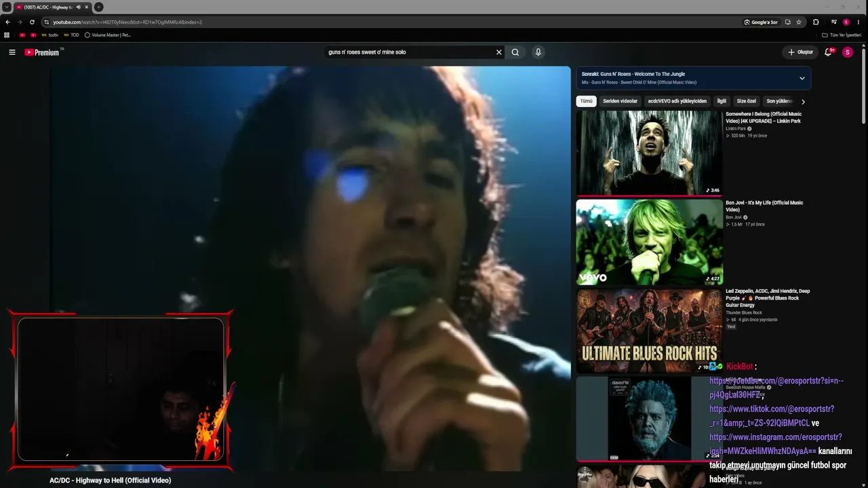Open media controls in browser toolbar
868x488 pixels.
[835, 22]
